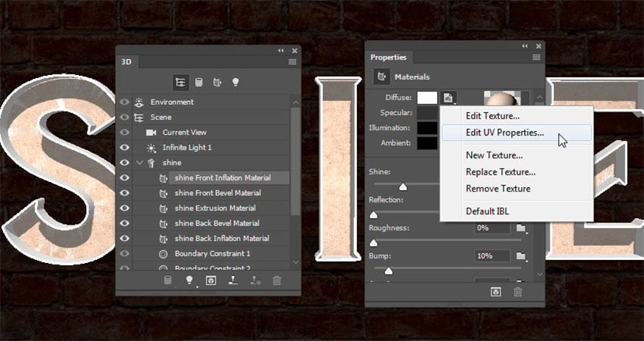
Task: Open the Properties panel options menu
Action: pos(537,57)
